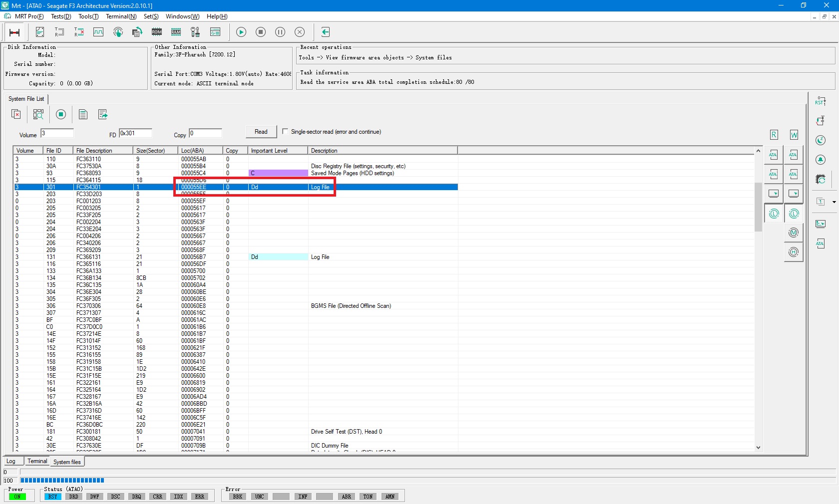Select the System files bottom tab
The width and height of the screenshot is (839, 504).
tap(67, 462)
